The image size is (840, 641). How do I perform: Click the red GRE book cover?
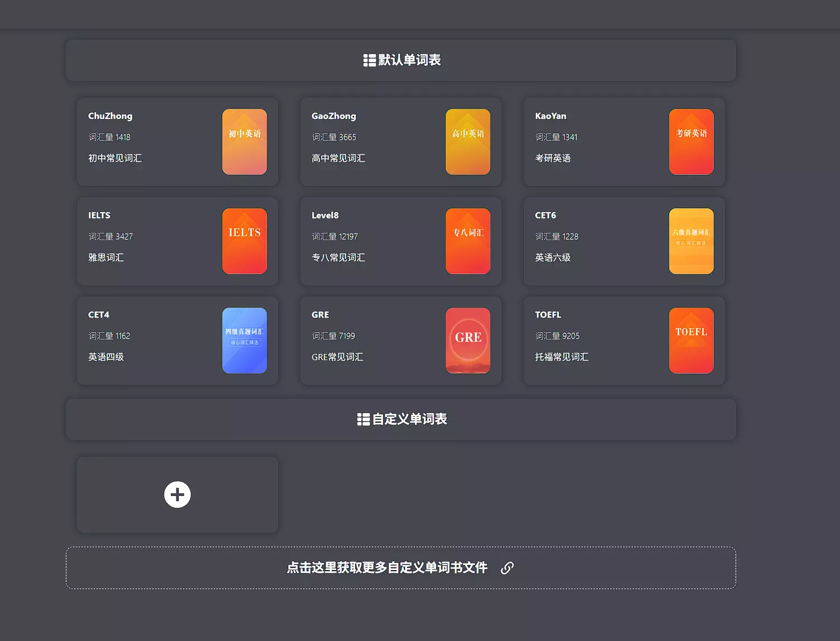467,341
